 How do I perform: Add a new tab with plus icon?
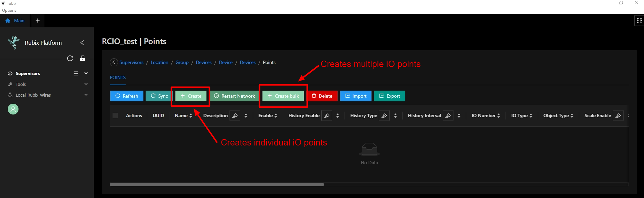38,21
